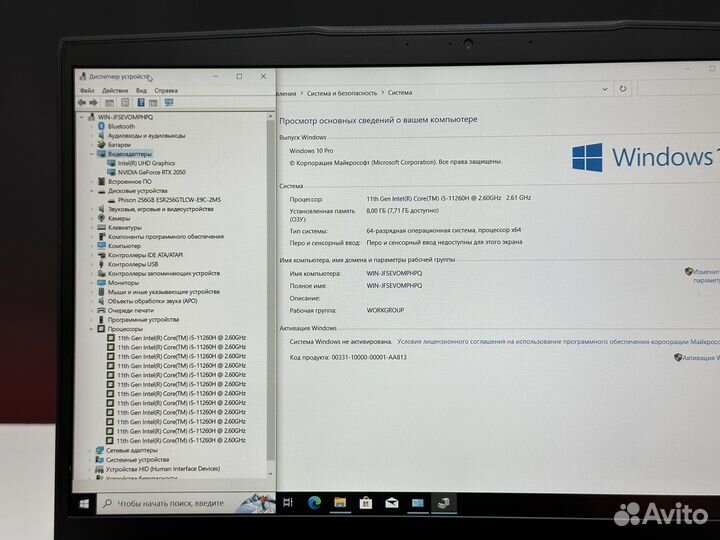Collapse the Видеоадаптеры category arrow
The image size is (720, 540).
click(x=92, y=154)
